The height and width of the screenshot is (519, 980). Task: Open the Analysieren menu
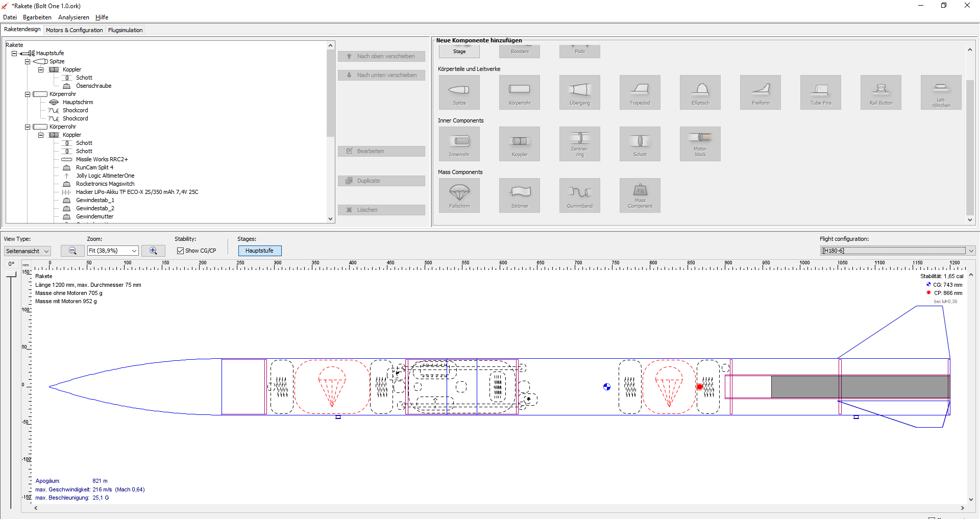73,17
